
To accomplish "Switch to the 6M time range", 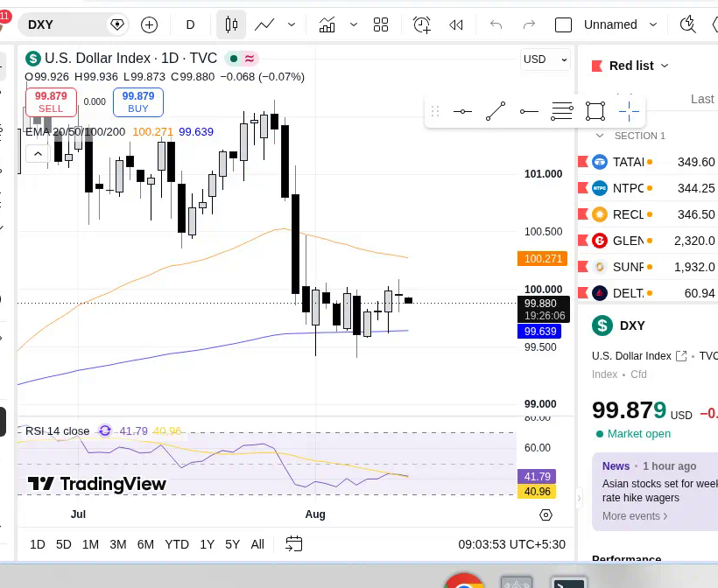I will pyautogui.click(x=145, y=544).
